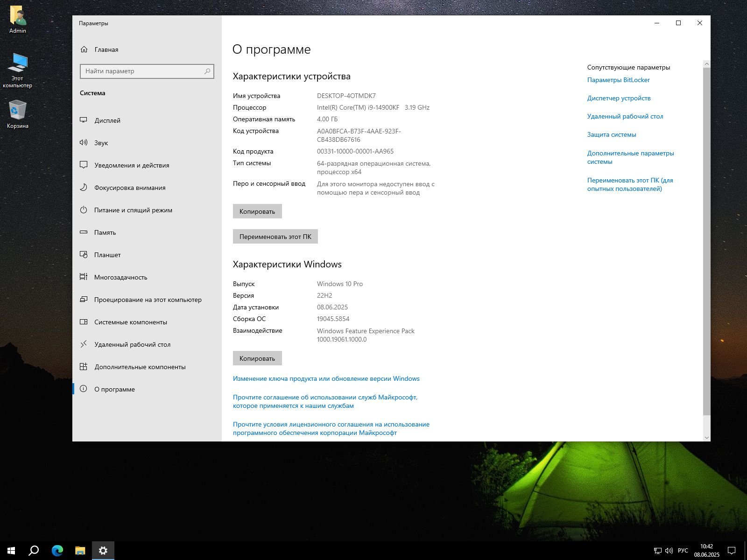Click processor value Intel Core i9-14900KF

373,107
